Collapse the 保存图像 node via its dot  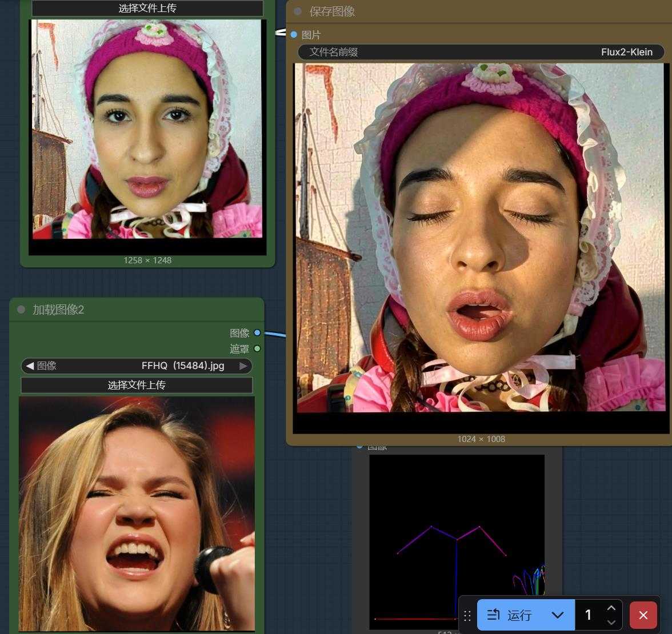tap(298, 11)
